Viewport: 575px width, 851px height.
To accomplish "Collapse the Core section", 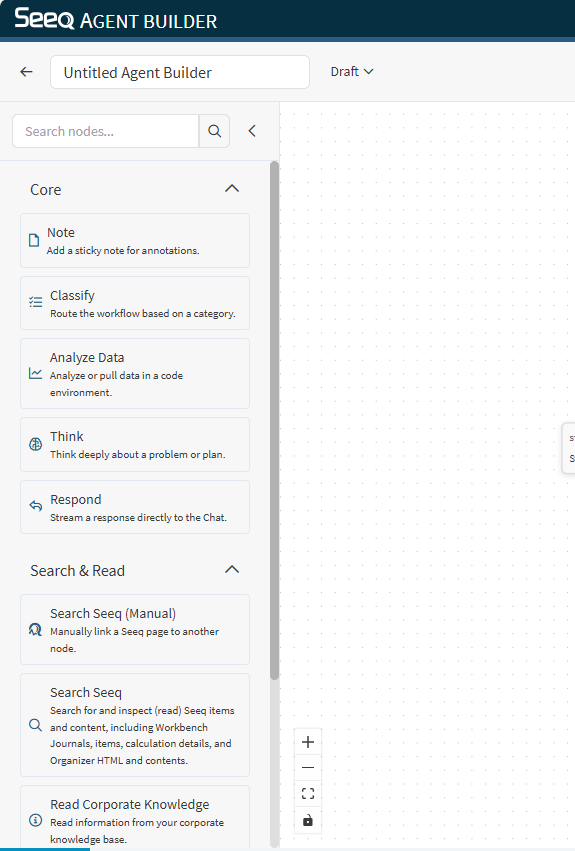I will click(232, 189).
